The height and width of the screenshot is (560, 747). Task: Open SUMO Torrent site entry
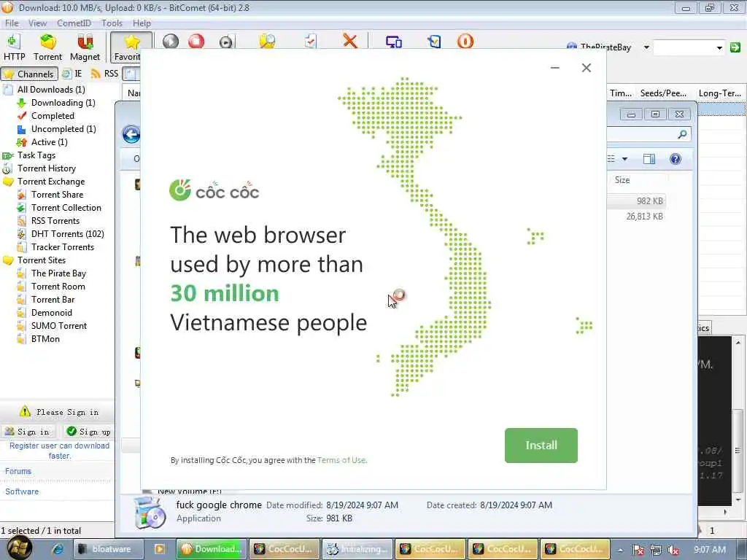point(59,326)
